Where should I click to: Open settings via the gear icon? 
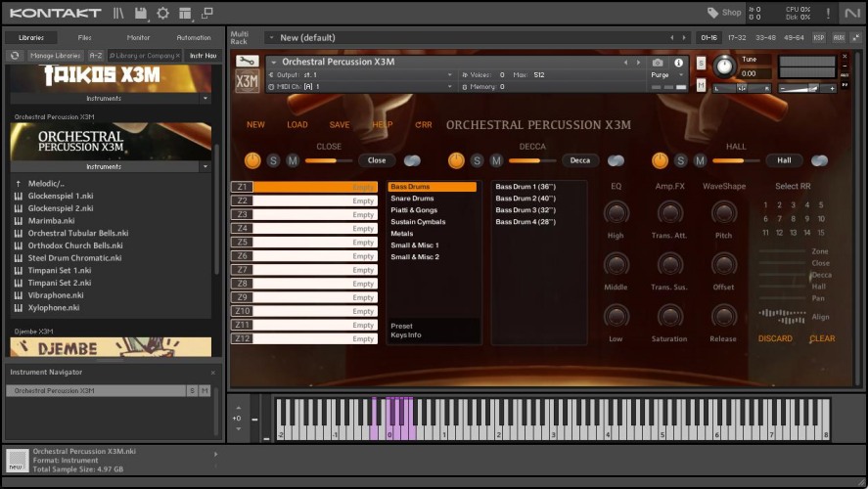tap(162, 13)
